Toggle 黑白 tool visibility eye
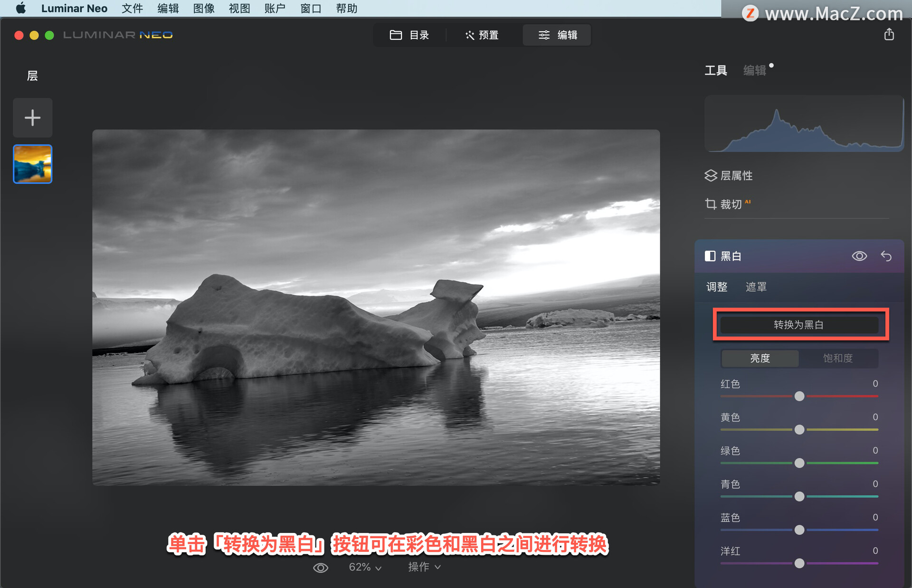The height and width of the screenshot is (588, 912). click(859, 256)
